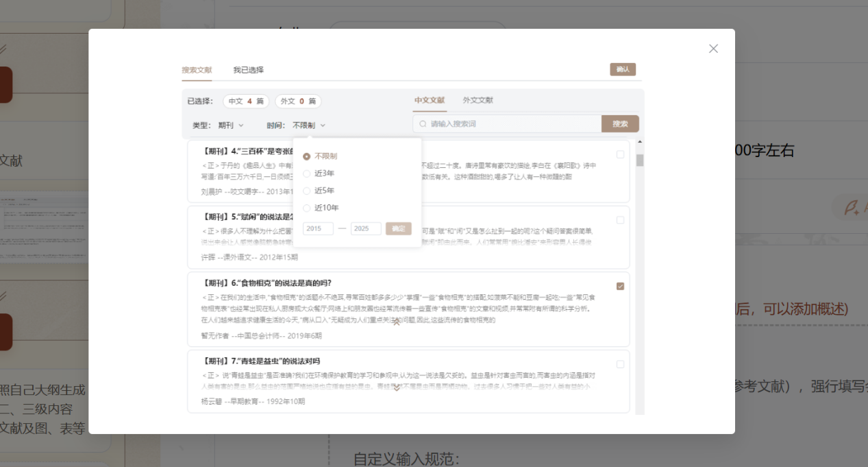
Task: Open the 类型 期刊 dropdown
Action: 231,125
